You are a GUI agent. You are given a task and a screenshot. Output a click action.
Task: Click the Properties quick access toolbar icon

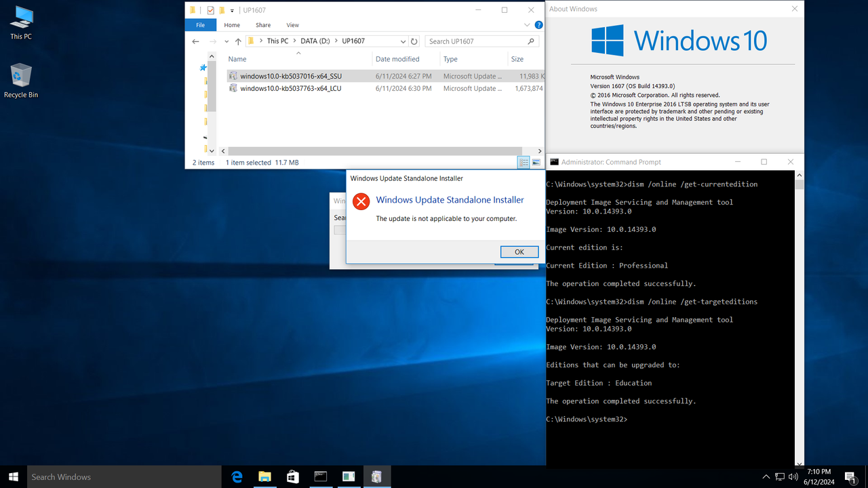click(x=210, y=10)
